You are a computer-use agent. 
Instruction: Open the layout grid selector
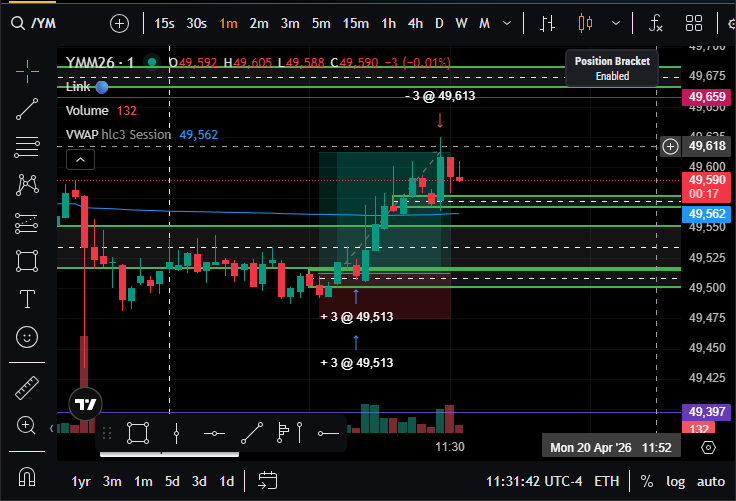click(694, 23)
